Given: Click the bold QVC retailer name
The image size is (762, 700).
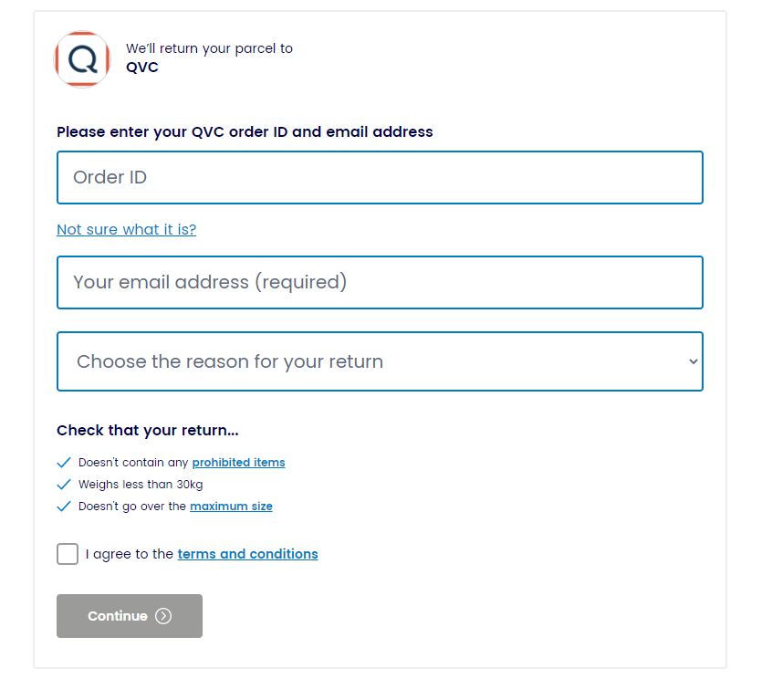Looking at the screenshot, I should 141,68.
